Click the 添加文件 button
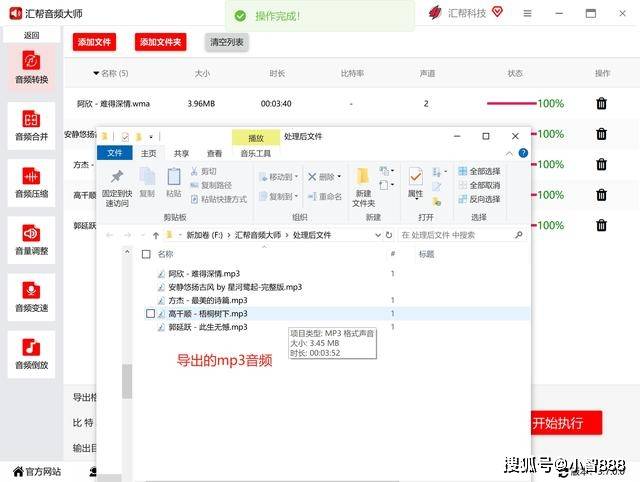 pos(94,42)
